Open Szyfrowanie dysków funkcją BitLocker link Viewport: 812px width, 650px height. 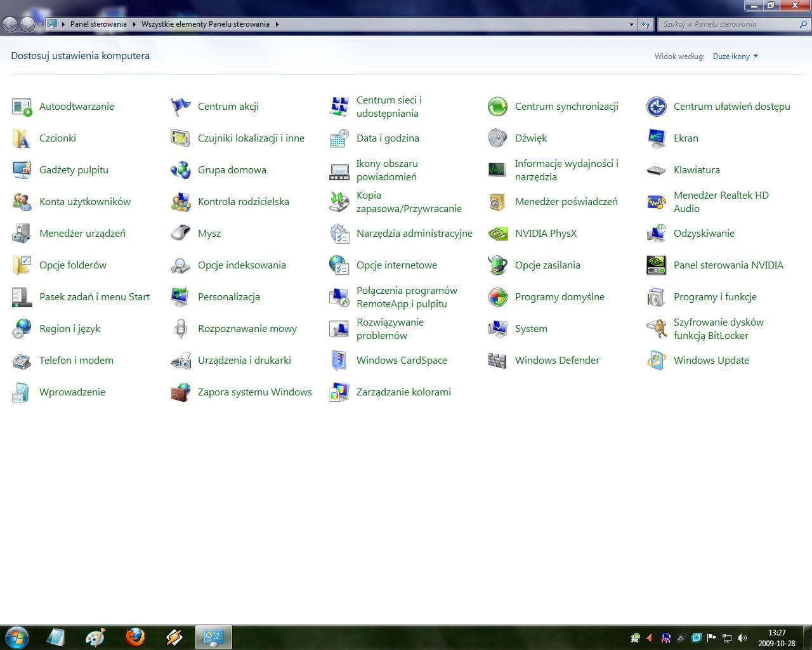[x=719, y=329]
